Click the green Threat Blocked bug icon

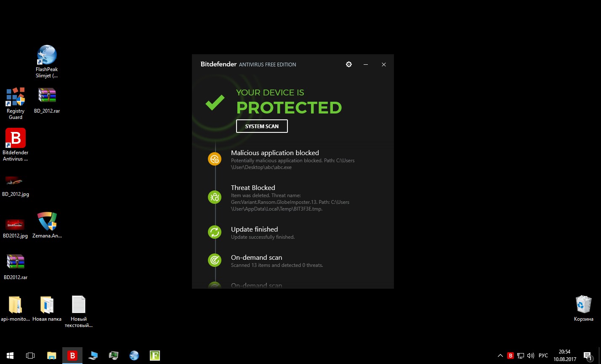click(x=215, y=197)
